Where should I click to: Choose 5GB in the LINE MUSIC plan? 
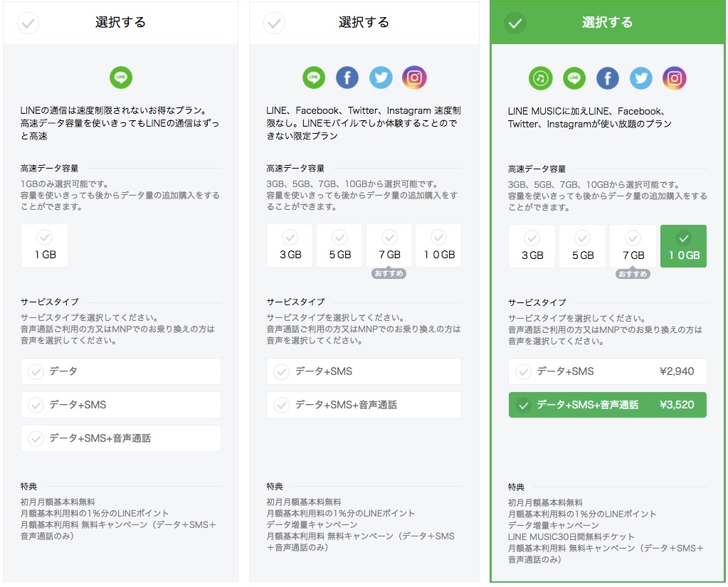pos(583,246)
